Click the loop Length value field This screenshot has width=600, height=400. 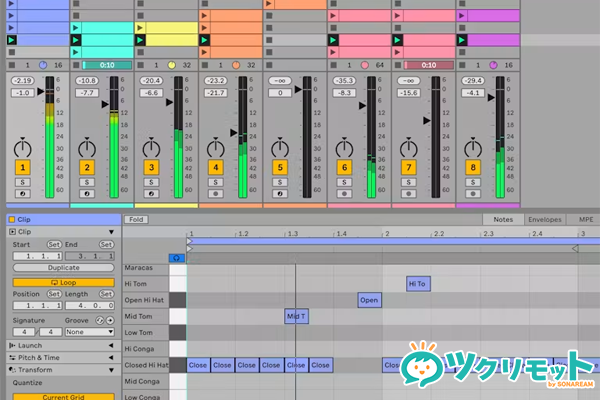90,305
